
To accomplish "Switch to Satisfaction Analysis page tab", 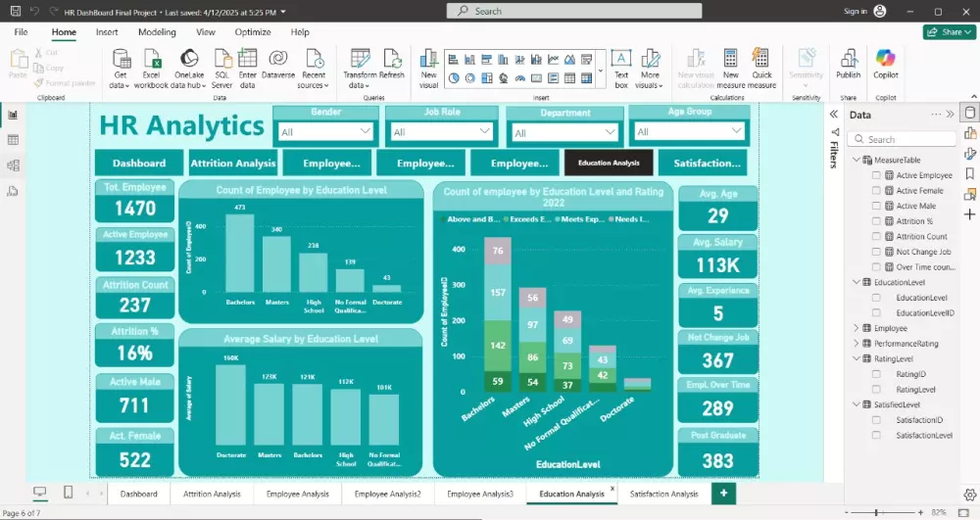I will click(663, 494).
